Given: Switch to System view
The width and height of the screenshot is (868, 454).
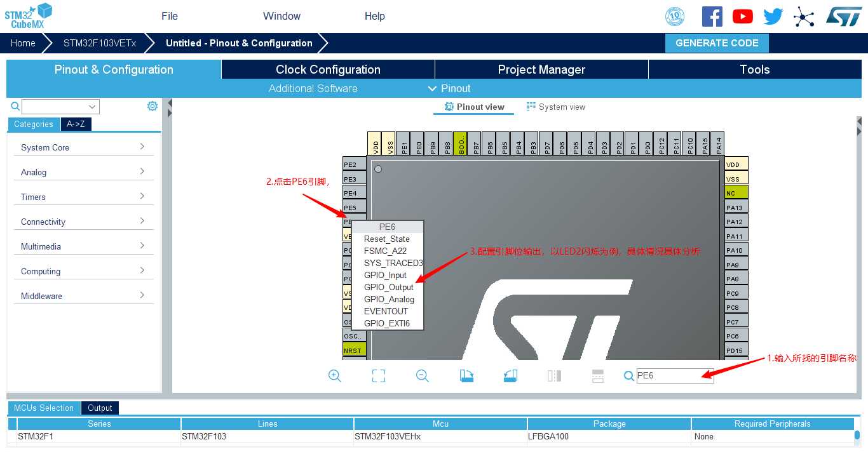Looking at the screenshot, I should tap(556, 107).
